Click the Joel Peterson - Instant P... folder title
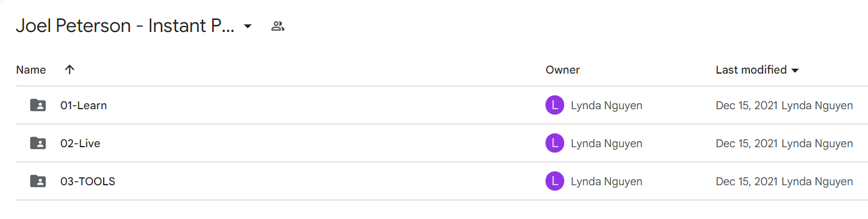The image size is (868, 219). click(x=125, y=26)
